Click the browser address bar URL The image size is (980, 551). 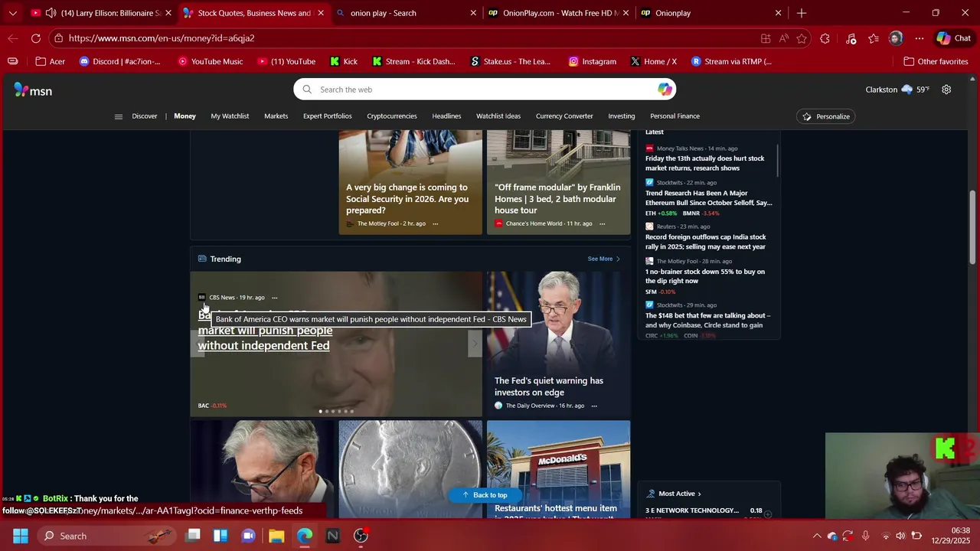pyautogui.click(x=162, y=38)
